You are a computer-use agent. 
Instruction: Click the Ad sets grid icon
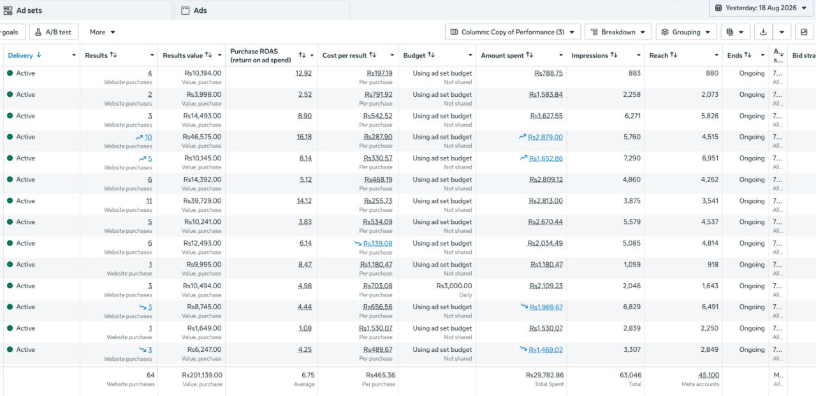pyautogui.click(x=8, y=10)
